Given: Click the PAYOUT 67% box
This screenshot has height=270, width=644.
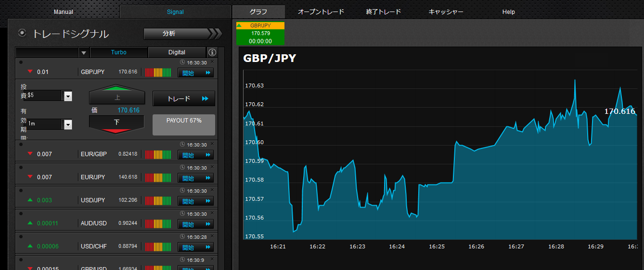Looking at the screenshot, I should tap(184, 125).
